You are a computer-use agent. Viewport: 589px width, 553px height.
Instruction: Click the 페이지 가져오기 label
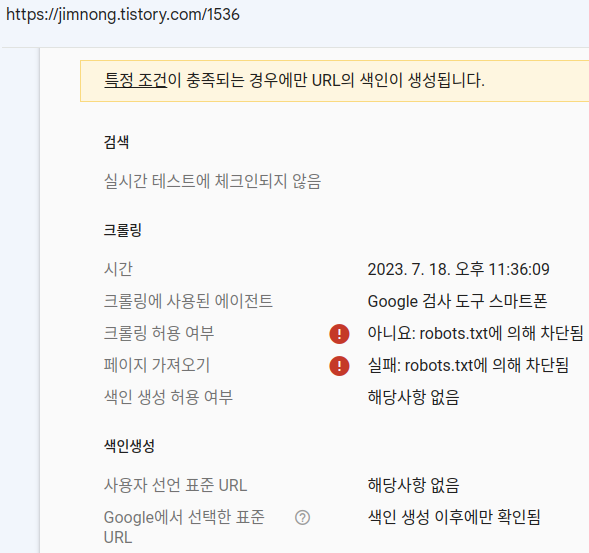(x=157, y=365)
